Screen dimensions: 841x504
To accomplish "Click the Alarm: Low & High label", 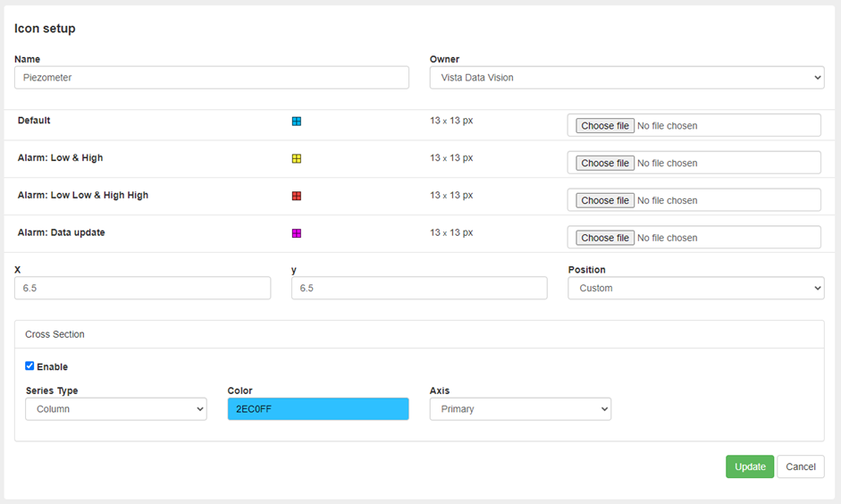I will (60, 157).
